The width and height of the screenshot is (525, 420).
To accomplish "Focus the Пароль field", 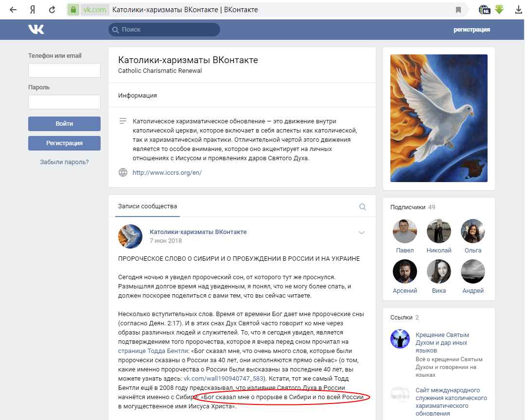I will pyautogui.click(x=64, y=101).
